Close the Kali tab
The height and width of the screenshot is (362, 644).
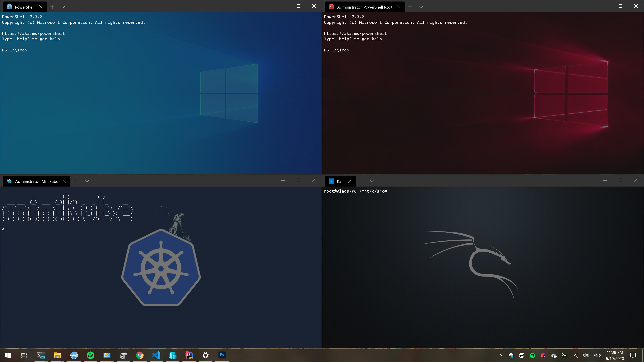350,181
